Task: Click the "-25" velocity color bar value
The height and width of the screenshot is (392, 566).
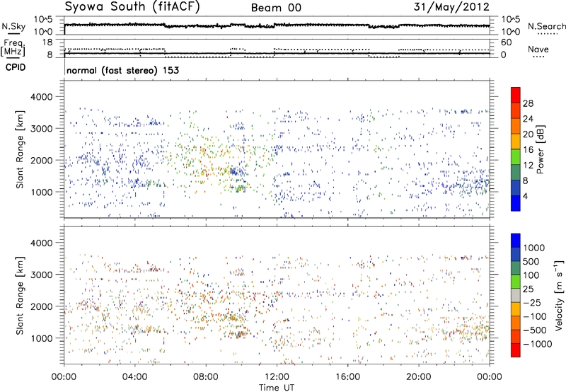Action: pyautogui.click(x=532, y=303)
